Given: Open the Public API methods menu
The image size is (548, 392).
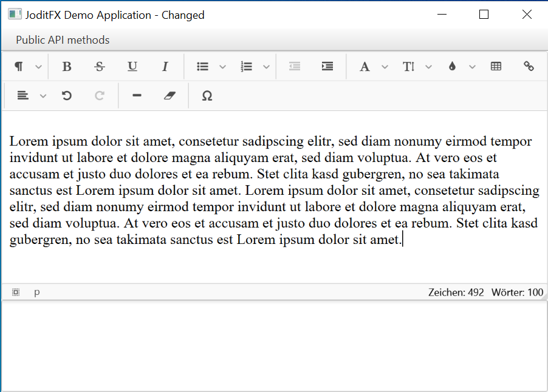Looking at the screenshot, I should point(63,40).
